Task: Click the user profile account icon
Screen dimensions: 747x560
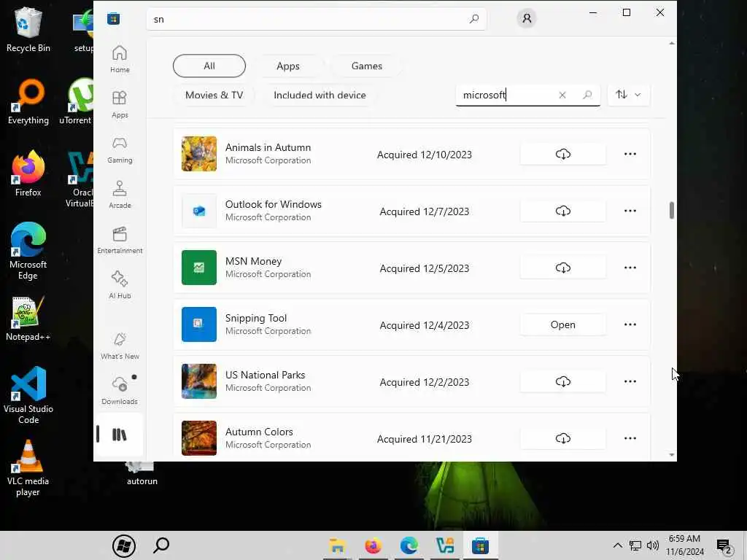Action: click(527, 18)
